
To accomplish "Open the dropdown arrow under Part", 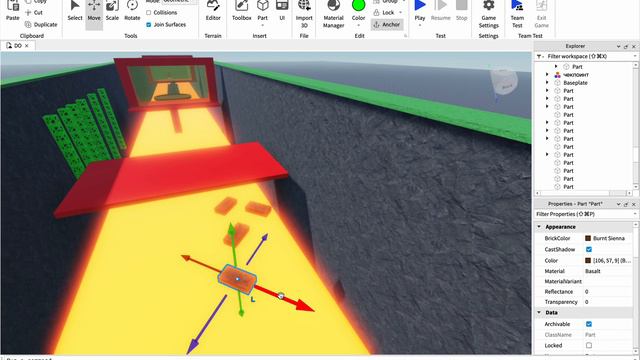I will tap(262, 25).
